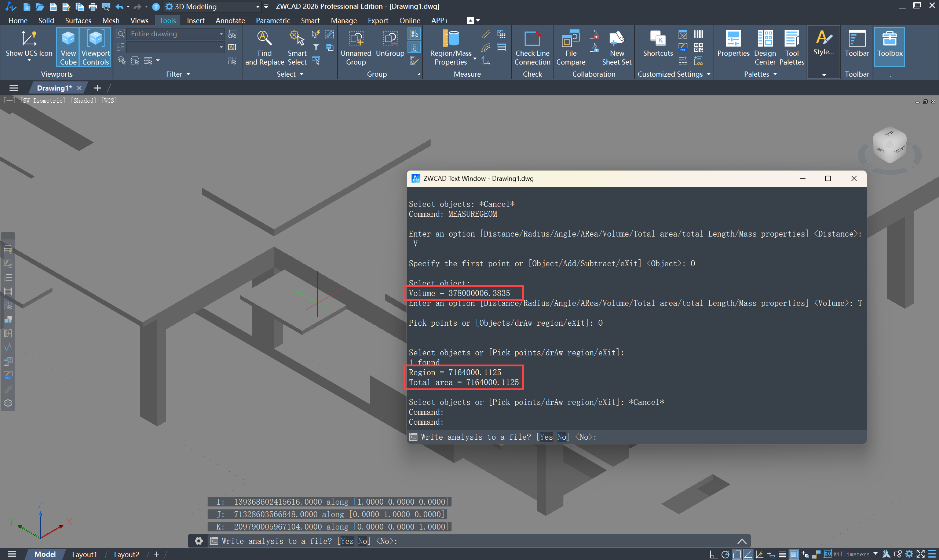Image resolution: width=939 pixels, height=560 pixels.
Task: Run Check Line Connection
Action: 532,48
